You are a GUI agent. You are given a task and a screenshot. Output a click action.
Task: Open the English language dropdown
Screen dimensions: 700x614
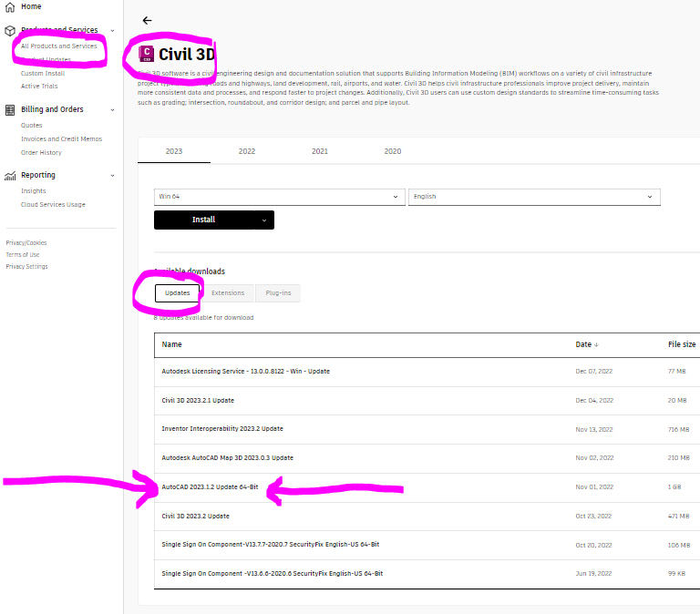tap(534, 197)
